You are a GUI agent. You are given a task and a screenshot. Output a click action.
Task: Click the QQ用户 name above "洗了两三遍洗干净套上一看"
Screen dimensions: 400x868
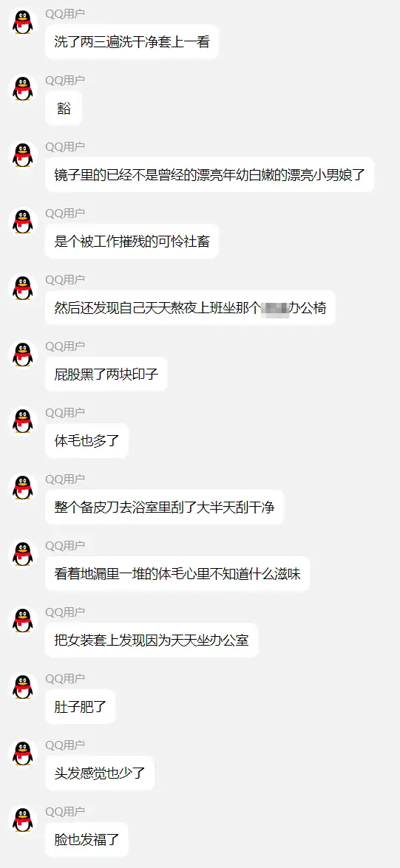coord(65,14)
